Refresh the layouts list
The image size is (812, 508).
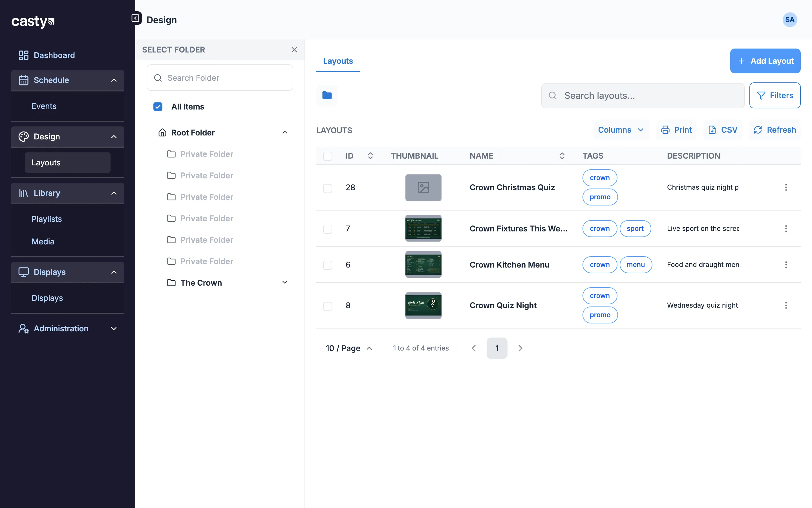775,130
